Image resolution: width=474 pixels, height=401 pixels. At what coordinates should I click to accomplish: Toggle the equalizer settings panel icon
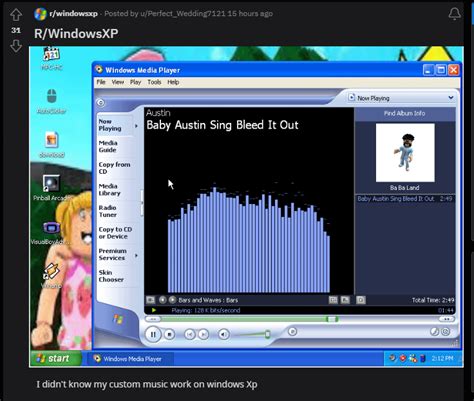tap(333, 300)
